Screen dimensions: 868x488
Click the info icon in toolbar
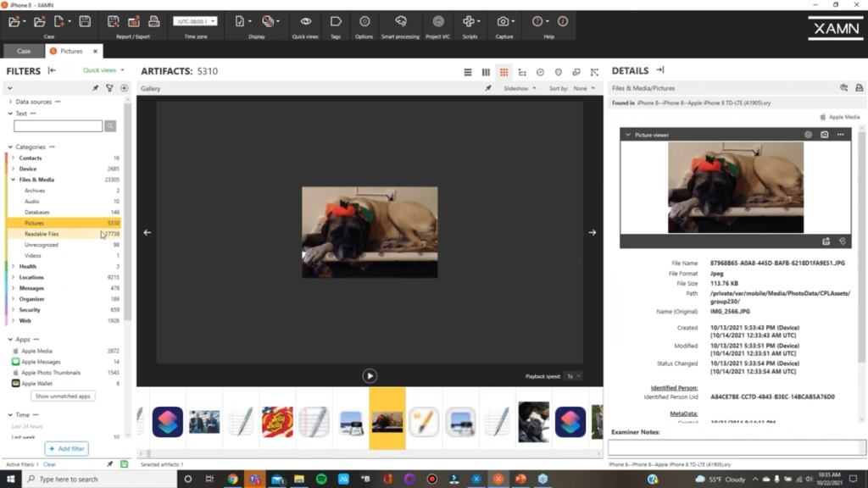coord(563,21)
